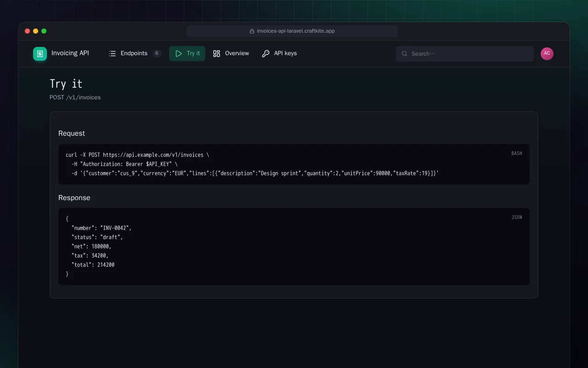Click the "status": "draft" line

click(97, 237)
